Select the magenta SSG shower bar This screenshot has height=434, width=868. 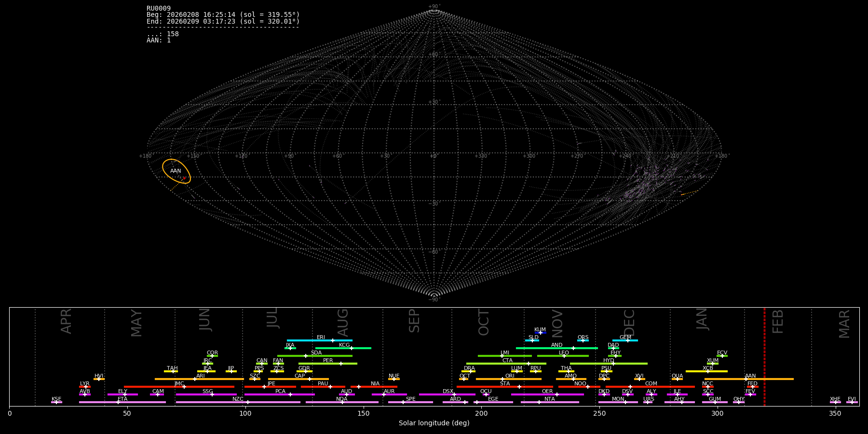tap(206, 394)
